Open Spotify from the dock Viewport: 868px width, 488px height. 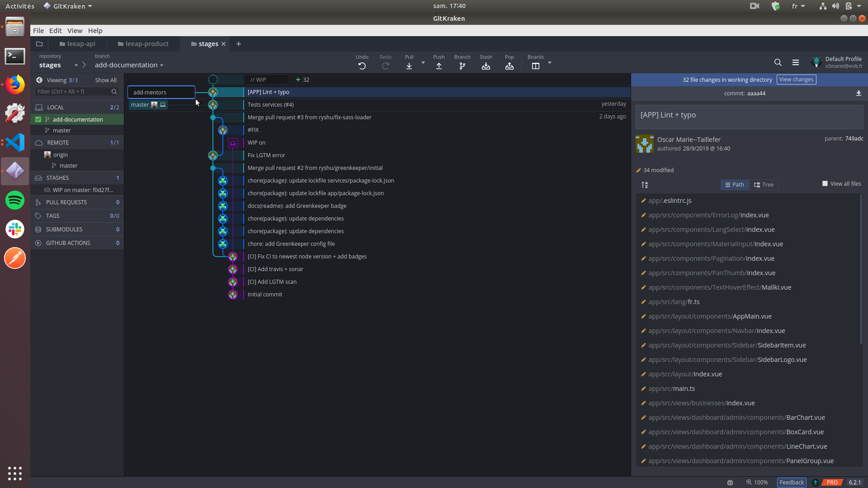(15, 200)
